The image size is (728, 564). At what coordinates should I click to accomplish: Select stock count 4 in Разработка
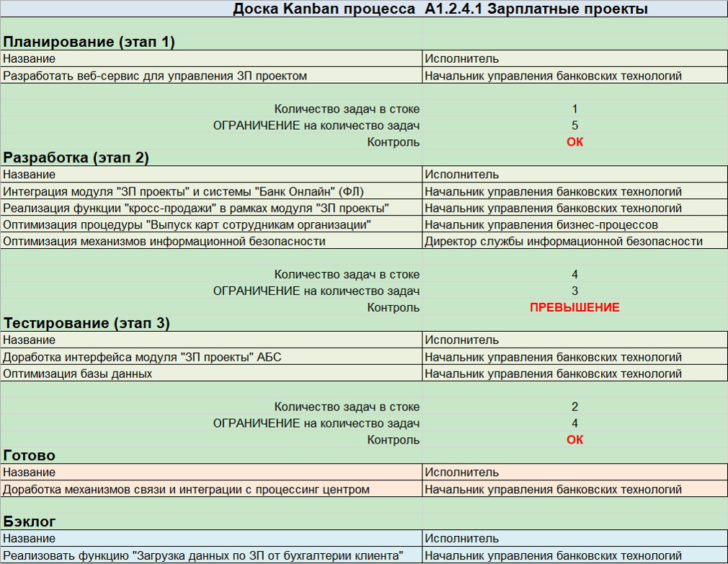coord(574,275)
